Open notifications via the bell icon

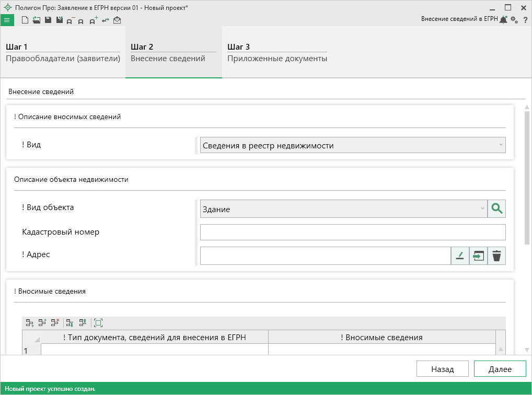[x=503, y=20]
